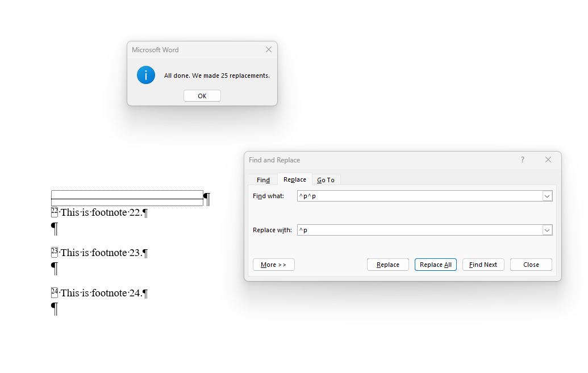
Task: Click footnote reference number 23
Action: click(55, 250)
